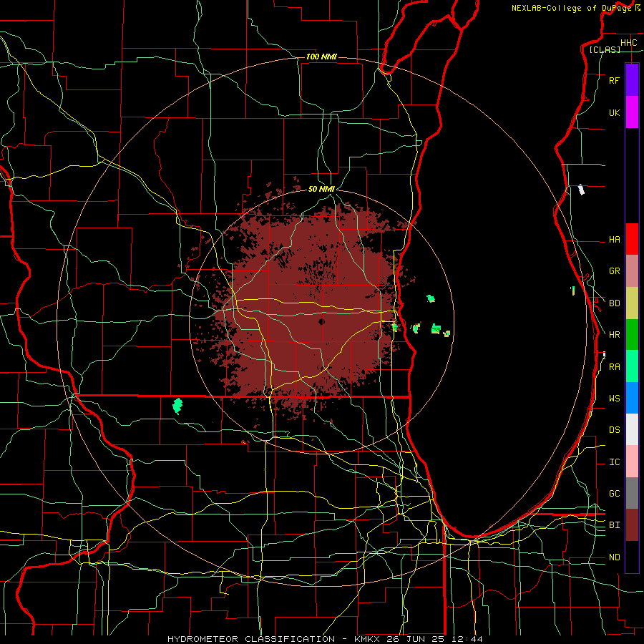Viewport: 644px width, 644px height.
Task: Click the WS blue legend swatch
Action: [x=632, y=398]
